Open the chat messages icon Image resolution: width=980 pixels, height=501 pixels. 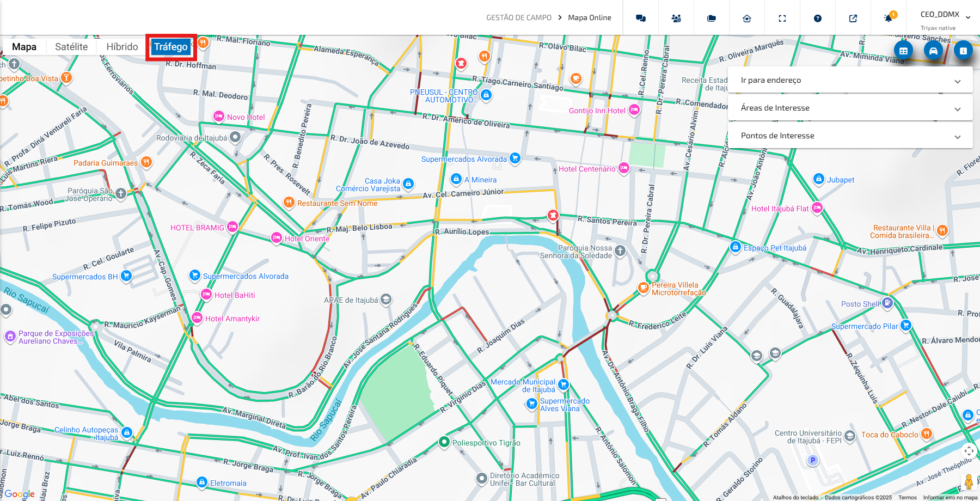641,18
